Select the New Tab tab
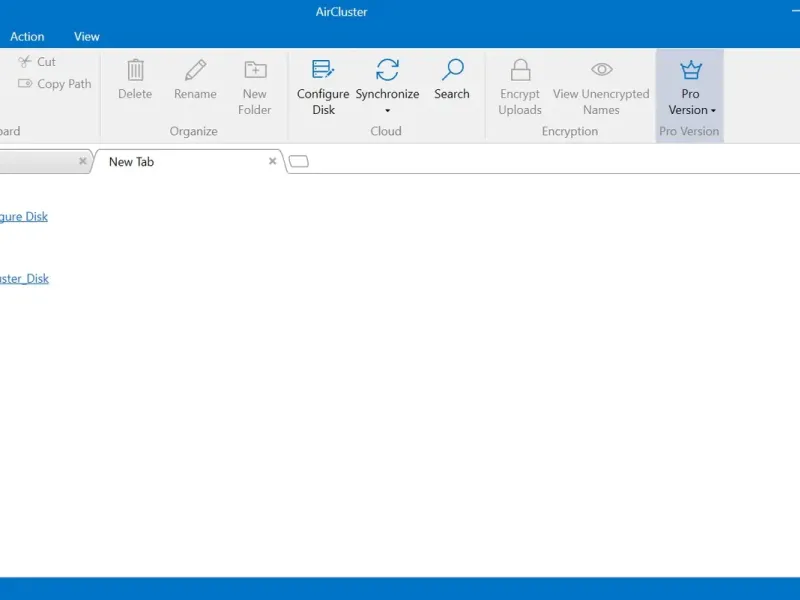 coord(187,162)
